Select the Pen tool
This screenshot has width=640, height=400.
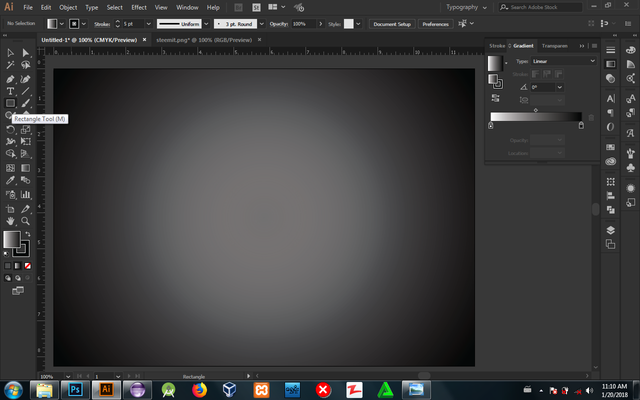(10, 78)
